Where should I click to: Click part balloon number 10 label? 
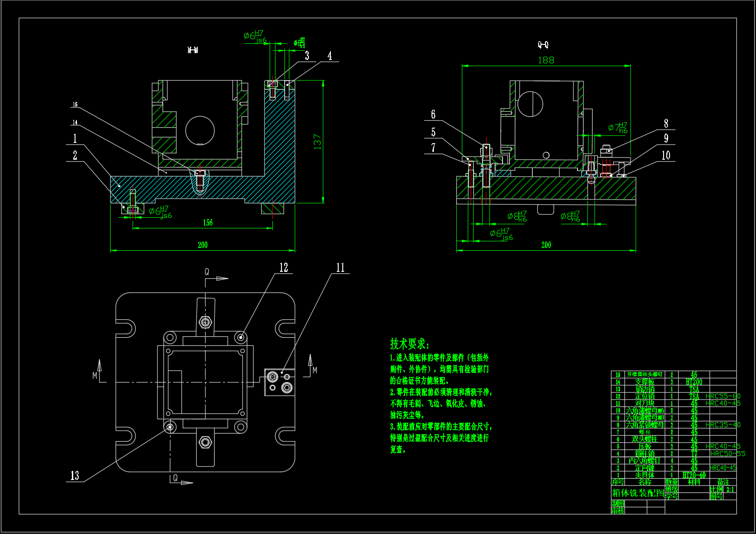coord(666,156)
